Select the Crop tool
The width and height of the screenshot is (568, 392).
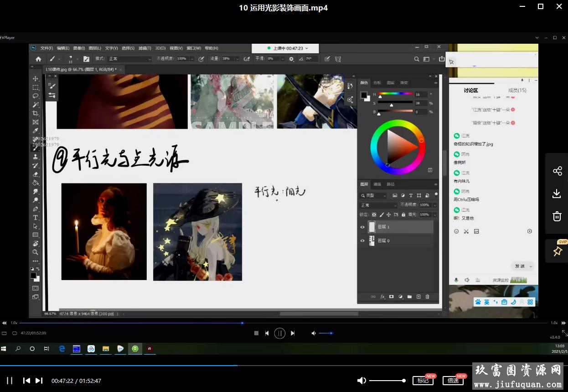point(35,113)
